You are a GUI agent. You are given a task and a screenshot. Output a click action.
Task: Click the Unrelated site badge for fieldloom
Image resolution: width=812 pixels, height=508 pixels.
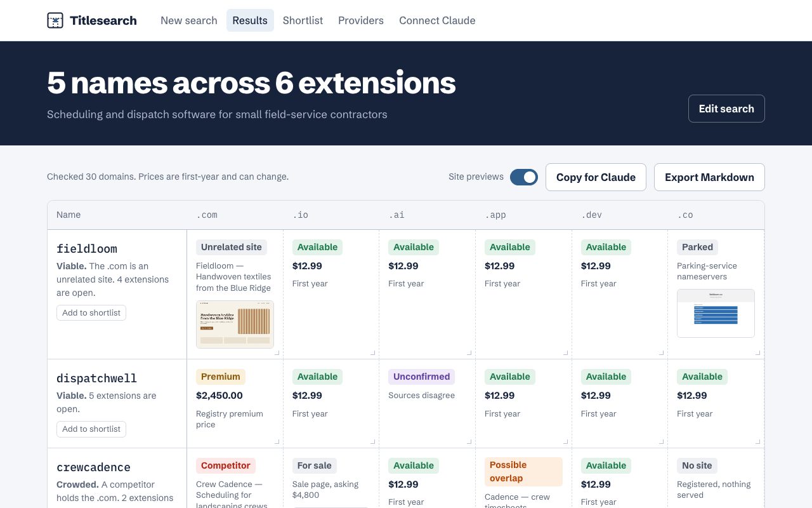point(232,247)
